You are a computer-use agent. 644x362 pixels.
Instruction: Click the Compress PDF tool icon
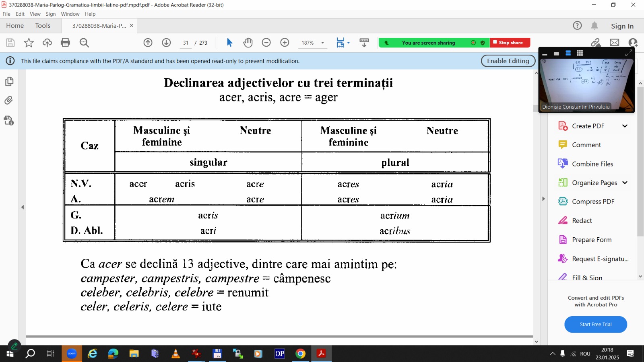click(563, 202)
